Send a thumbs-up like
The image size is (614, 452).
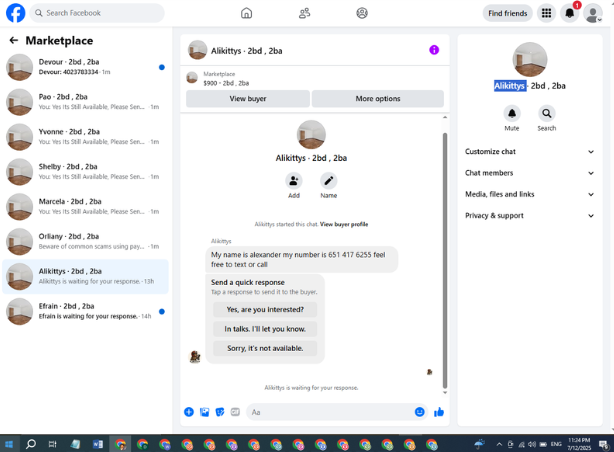tap(439, 412)
